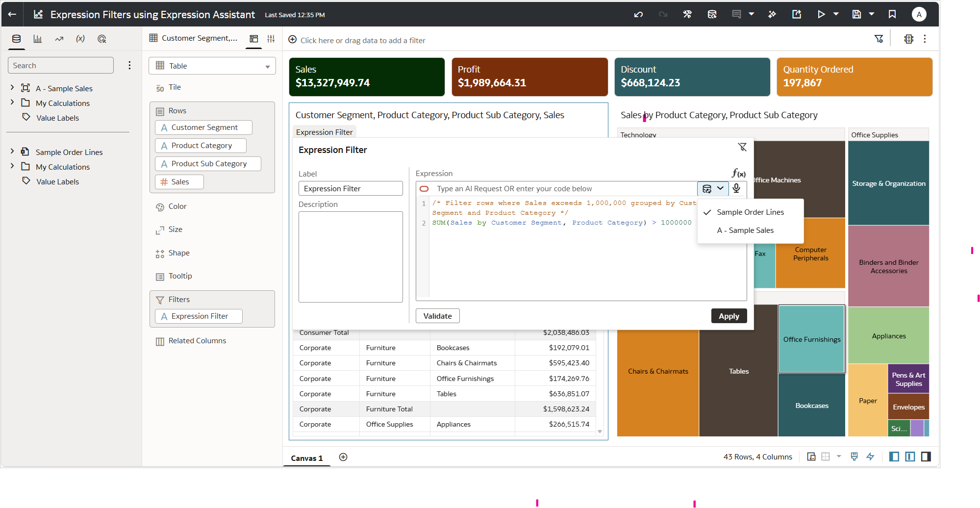980x508 pixels.
Task: Select A - Sample Sales in dropdown menu
Action: (x=750, y=230)
